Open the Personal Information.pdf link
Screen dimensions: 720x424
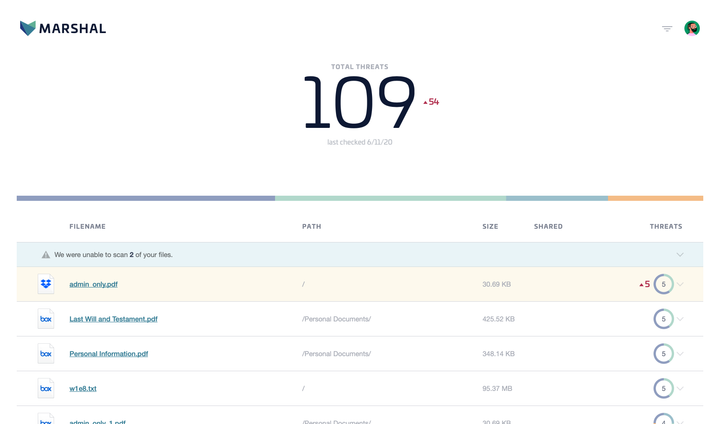click(x=108, y=353)
